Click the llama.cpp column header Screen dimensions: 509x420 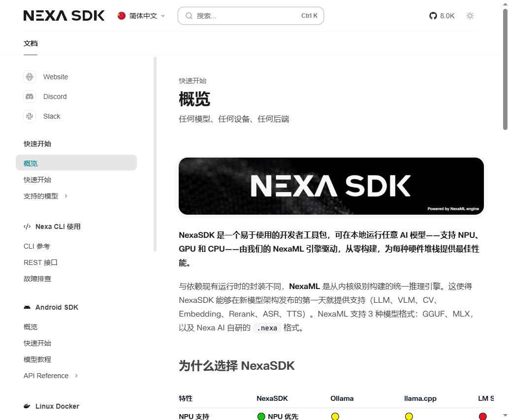pos(420,398)
